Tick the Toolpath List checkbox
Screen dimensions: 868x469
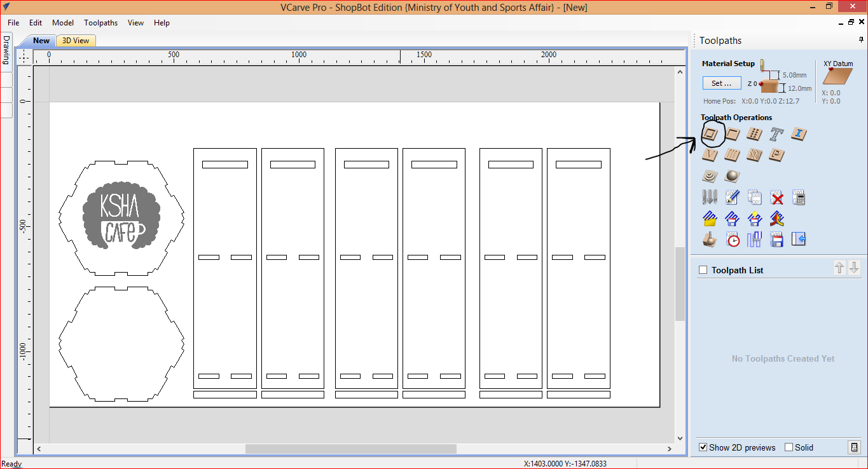(x=703, y=270)
